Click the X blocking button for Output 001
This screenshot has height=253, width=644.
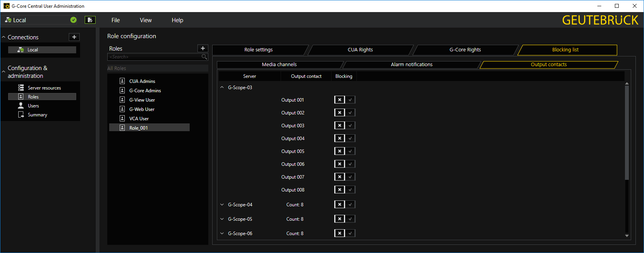pyautogui.click(x=340, y=100)
